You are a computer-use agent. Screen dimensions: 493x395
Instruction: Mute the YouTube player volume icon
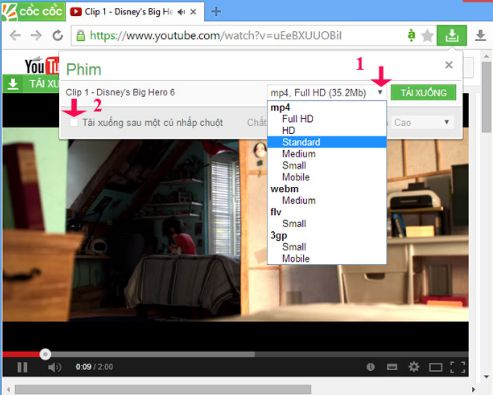[54, 367]
